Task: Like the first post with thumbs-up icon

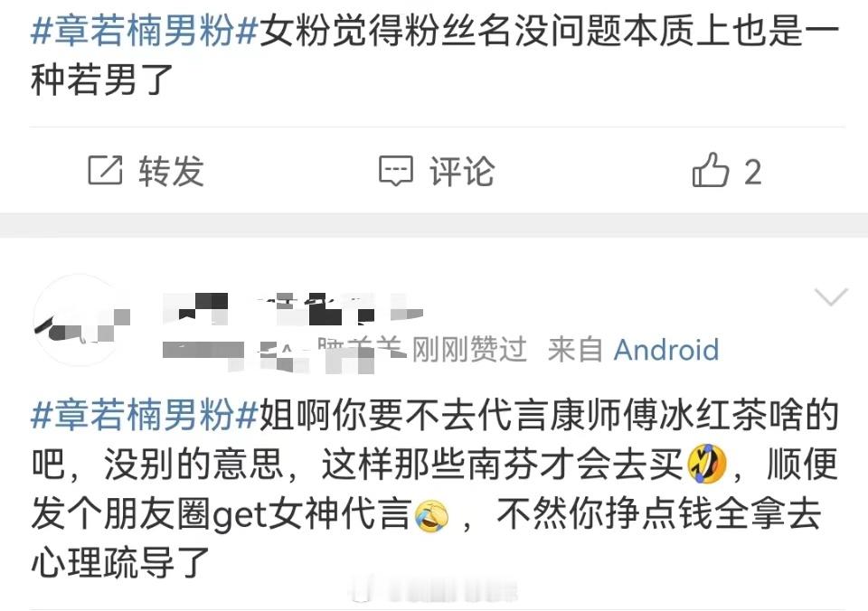Action: tap(711, 170)
